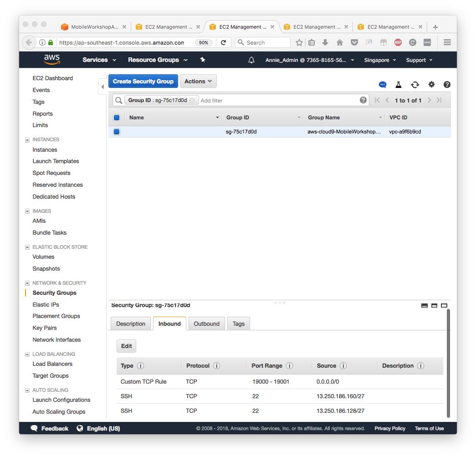Open EC2 Dashboard link
This screenshot has width=476, height=457.
point(52,78)
